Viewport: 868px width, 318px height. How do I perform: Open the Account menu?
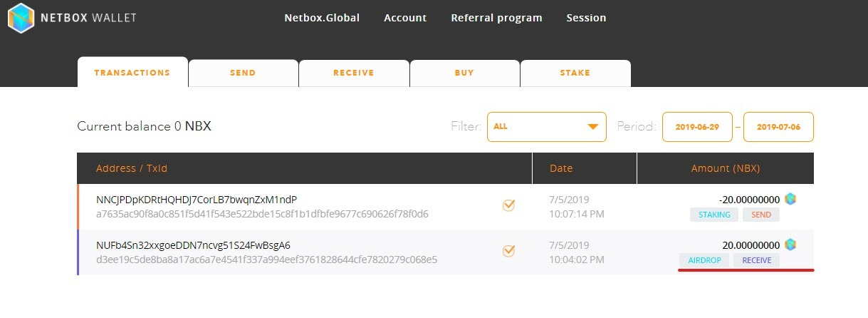click(x=405, y=18)
